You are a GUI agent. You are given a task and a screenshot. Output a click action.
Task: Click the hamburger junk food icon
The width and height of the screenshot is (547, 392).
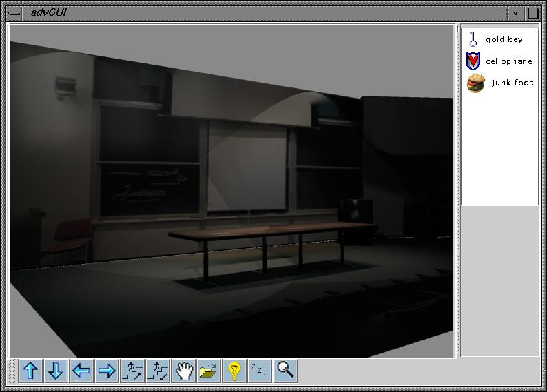475,83
